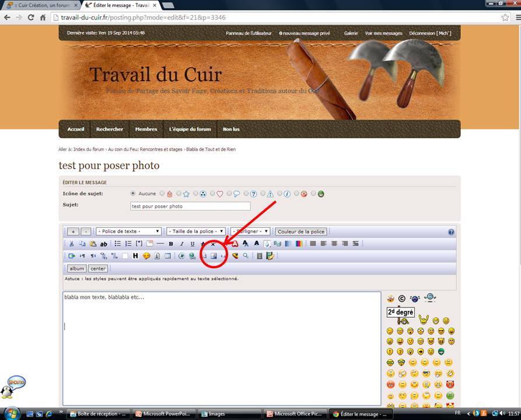Click the magnifier search icon in toolbar
Image resolution: width=521 pixels, height=420 pixels.
[246, 256]
